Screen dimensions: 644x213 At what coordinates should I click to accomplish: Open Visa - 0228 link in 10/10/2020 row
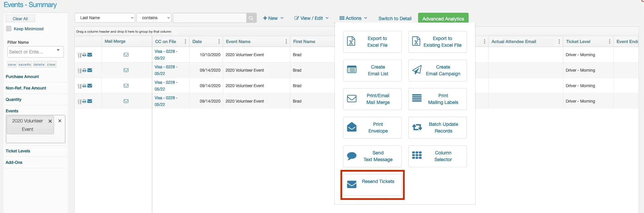pyautogui.click(x=166, y=55)
